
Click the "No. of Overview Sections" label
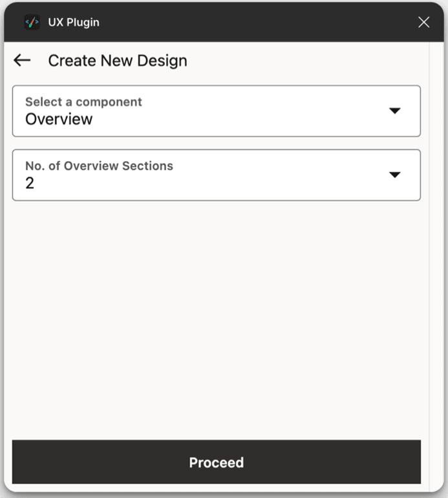point(99,166)
